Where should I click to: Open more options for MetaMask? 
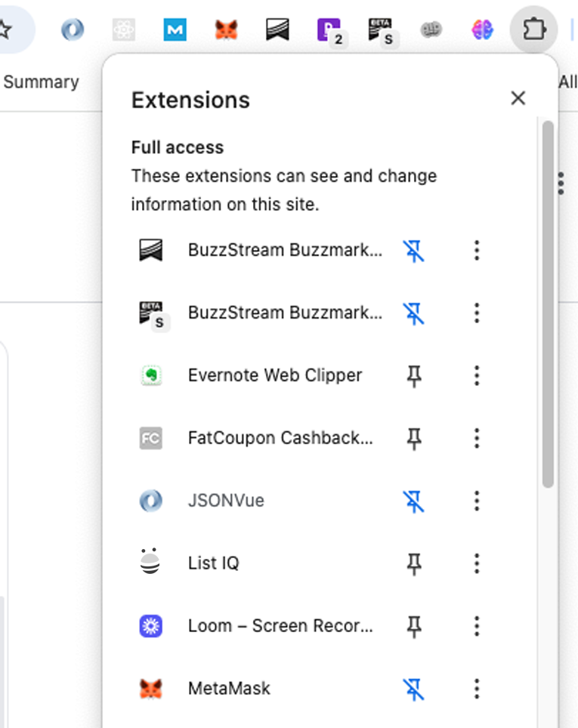(x=477, y=689)
